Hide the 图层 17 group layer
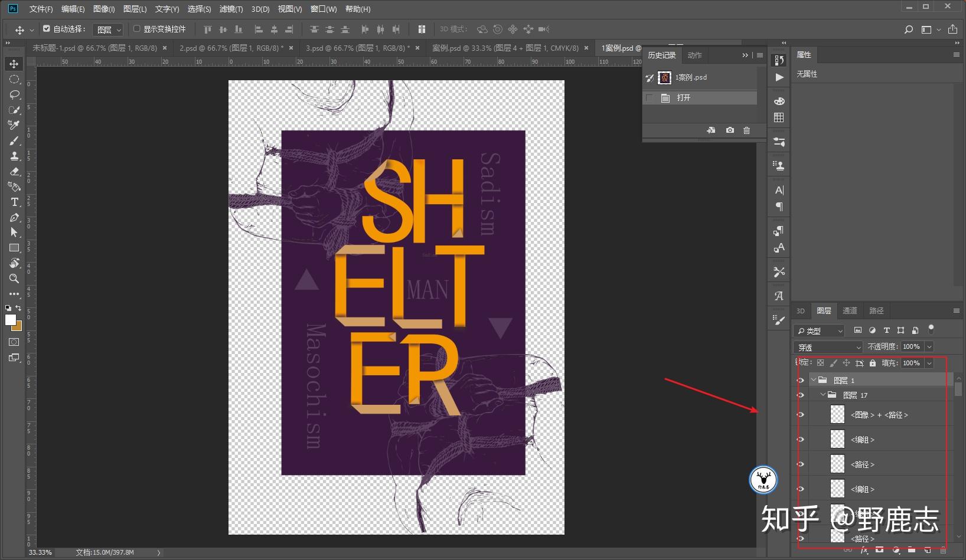The height and width of the screenshot is (560, 966). [800, 395]
